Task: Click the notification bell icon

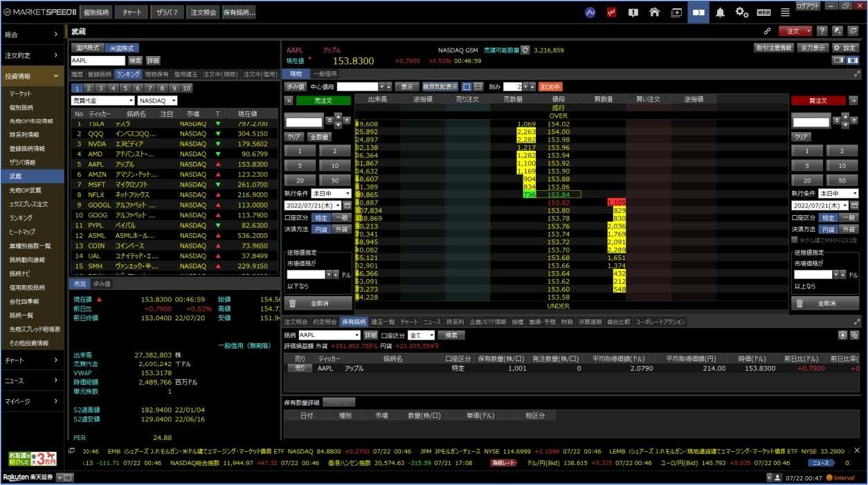Action: 721,12
